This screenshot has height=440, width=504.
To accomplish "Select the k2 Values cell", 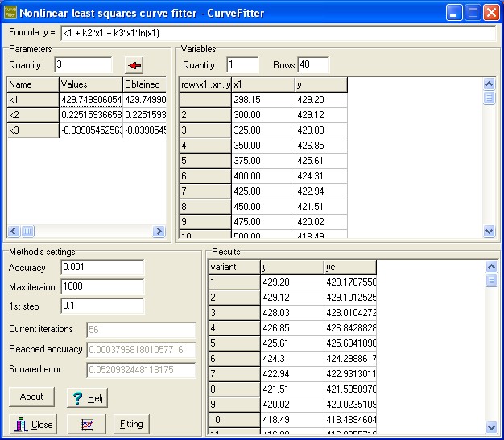I will click(x=90, y=115).
